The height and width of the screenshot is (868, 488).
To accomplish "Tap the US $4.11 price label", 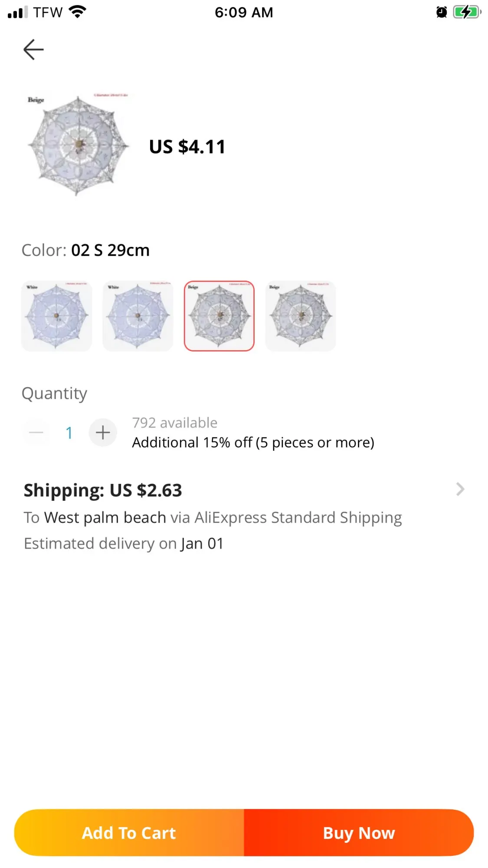I will coord(187,147).
